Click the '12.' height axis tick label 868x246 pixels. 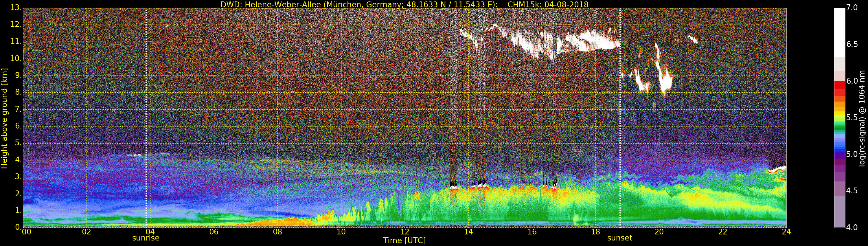tap(16, 25)
